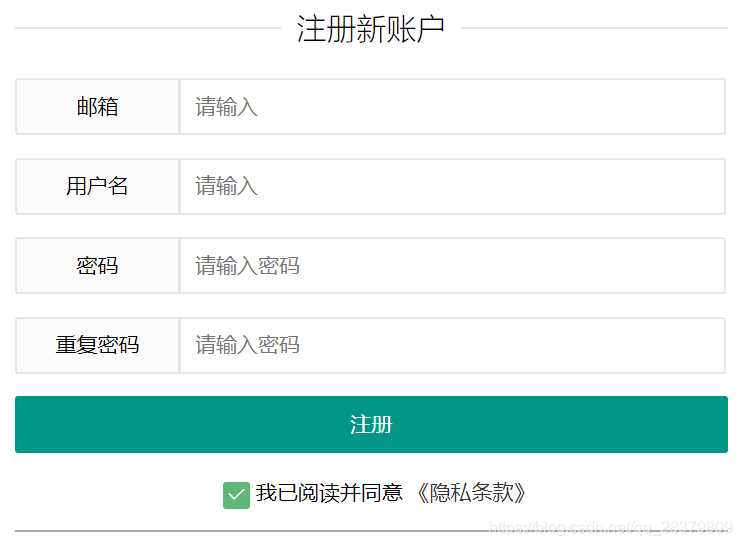The width and height of the screenshot is (742, 546).
Task: Select the 密码 input field
Action: click(452, 265)
